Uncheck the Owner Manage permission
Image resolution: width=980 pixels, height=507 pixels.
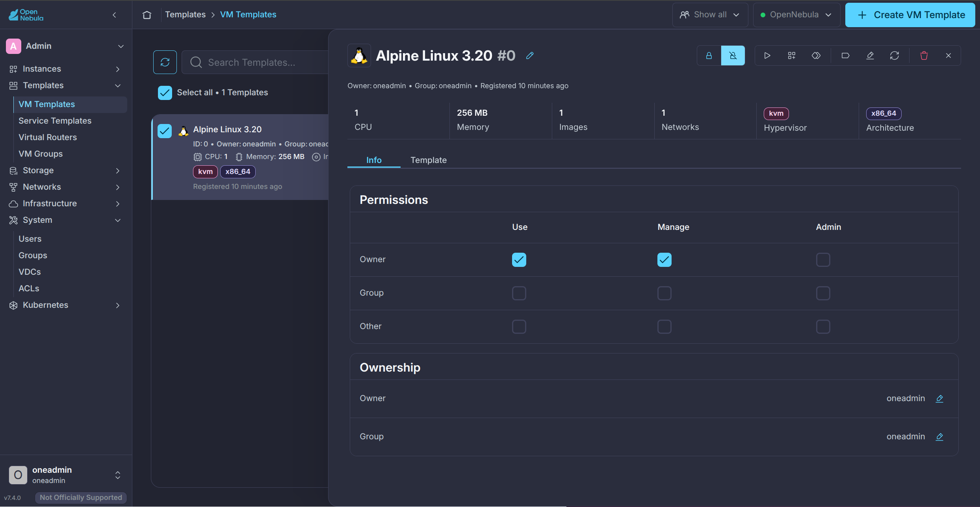point(664,260)
